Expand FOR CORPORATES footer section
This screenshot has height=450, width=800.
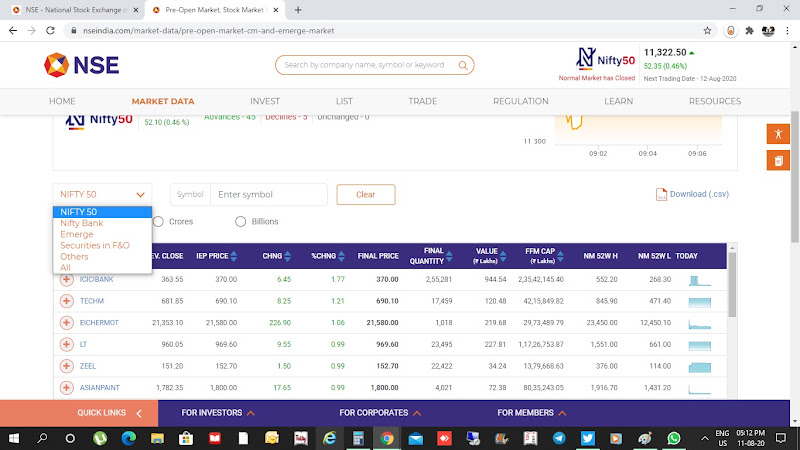pos(380,413)
